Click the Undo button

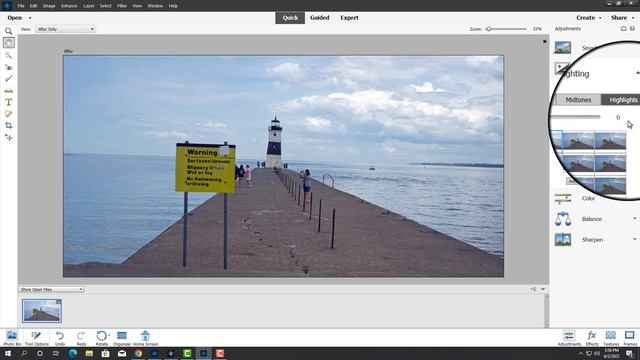click(60, 338)
